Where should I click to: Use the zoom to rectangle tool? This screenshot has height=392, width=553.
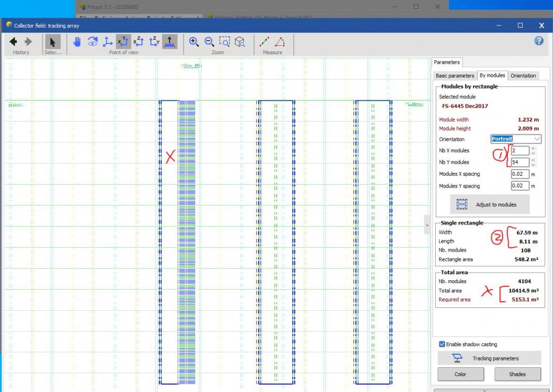(225, 42)
